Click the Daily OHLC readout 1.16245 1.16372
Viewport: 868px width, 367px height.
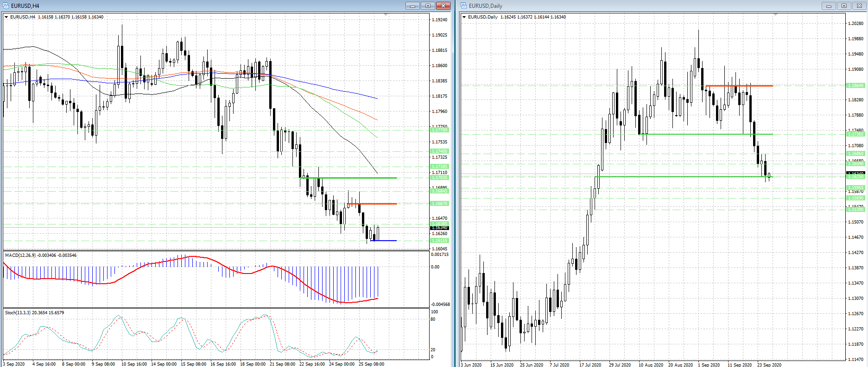(516, 17)
